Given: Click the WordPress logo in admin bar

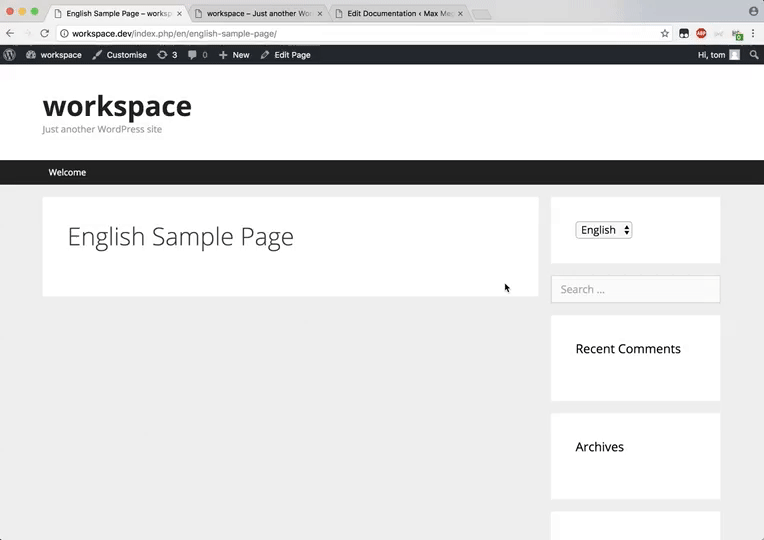Looking at the screenshot, I should [x=9, y=55].
